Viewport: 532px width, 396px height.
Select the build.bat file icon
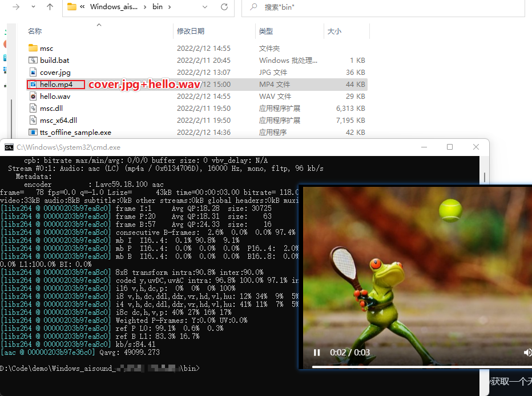coord(33,60)
